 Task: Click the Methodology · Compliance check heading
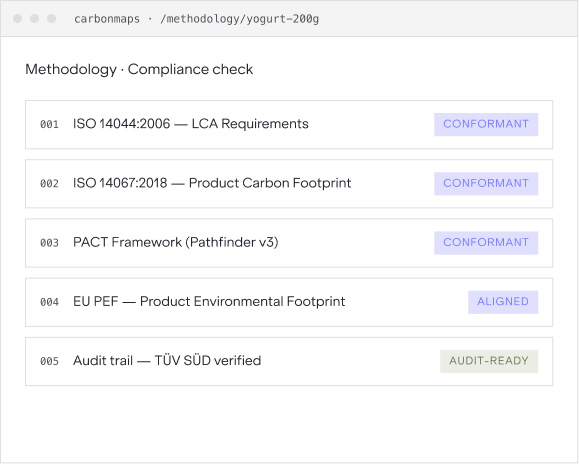pyautogui.click(x=139, y=69)
